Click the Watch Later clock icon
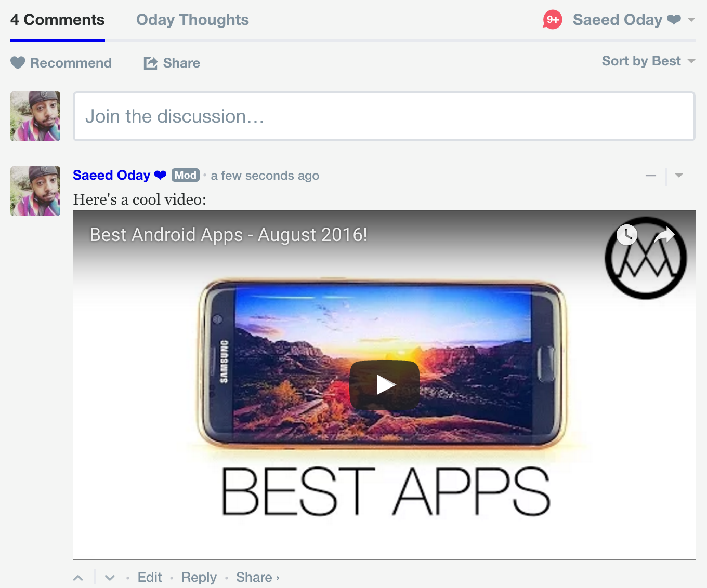The width and height of the screenshot is (707, 588). 627,235
